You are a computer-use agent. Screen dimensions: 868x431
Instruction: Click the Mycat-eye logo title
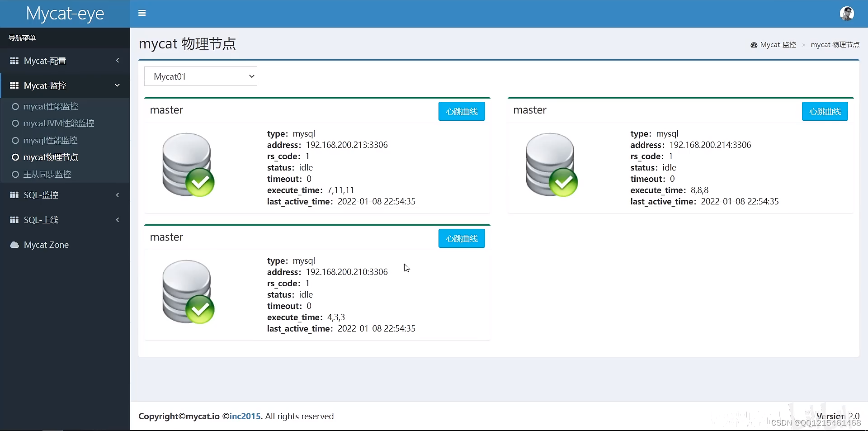pyautogui.click(x=65, y=14)
